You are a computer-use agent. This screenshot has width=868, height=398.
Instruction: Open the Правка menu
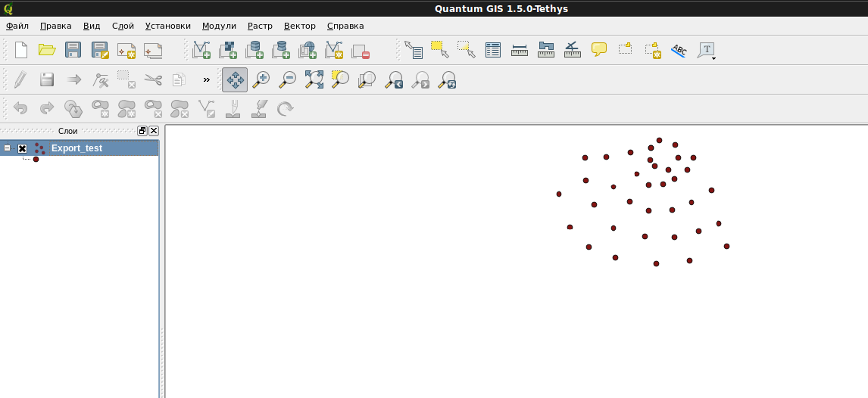(x=56, y=26)
